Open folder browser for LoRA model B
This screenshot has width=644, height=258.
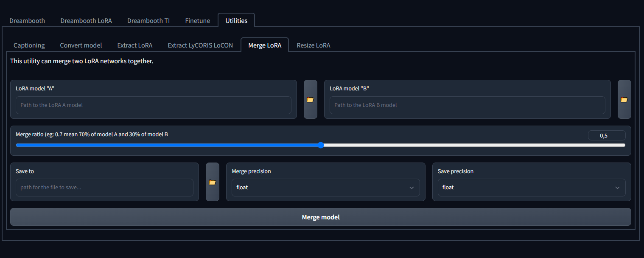pyautogui.click(x=624, y=99)
